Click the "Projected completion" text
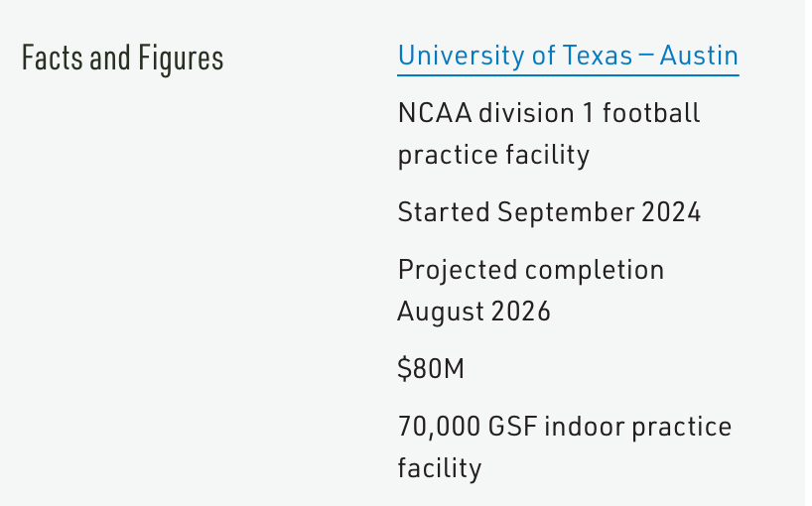Image resolution: width=812 pixels, height=506 pixels. (x=530, y=270)
